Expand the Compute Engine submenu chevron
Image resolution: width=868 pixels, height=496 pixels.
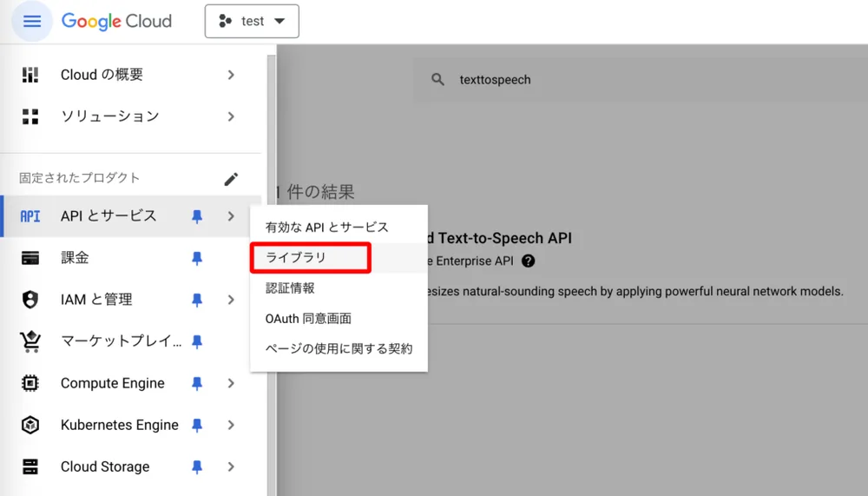(x=231, y=383)
